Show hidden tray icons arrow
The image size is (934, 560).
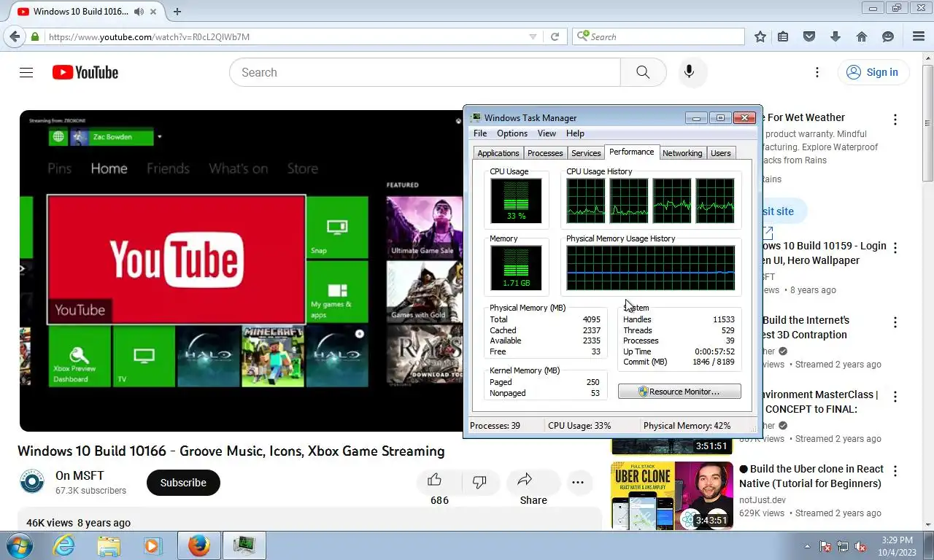(807, 546)
